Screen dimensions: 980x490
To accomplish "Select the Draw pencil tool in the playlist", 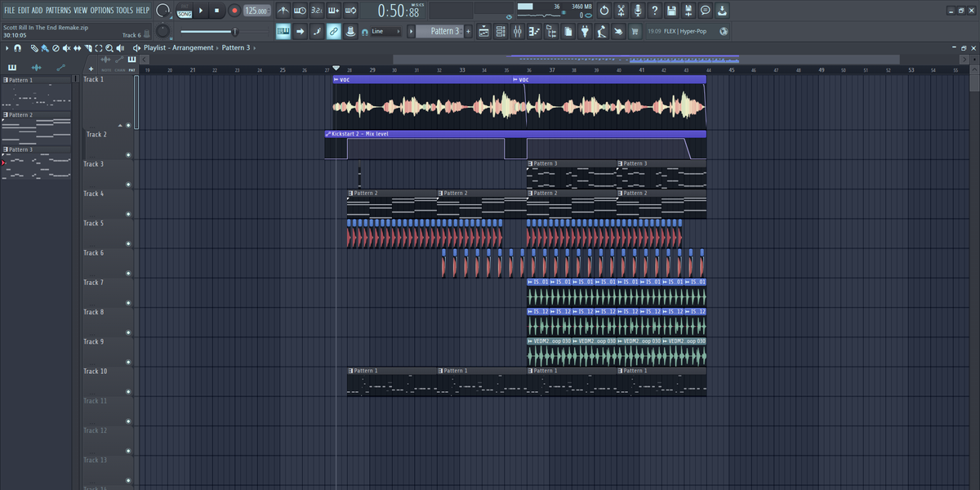I will 34,48.
